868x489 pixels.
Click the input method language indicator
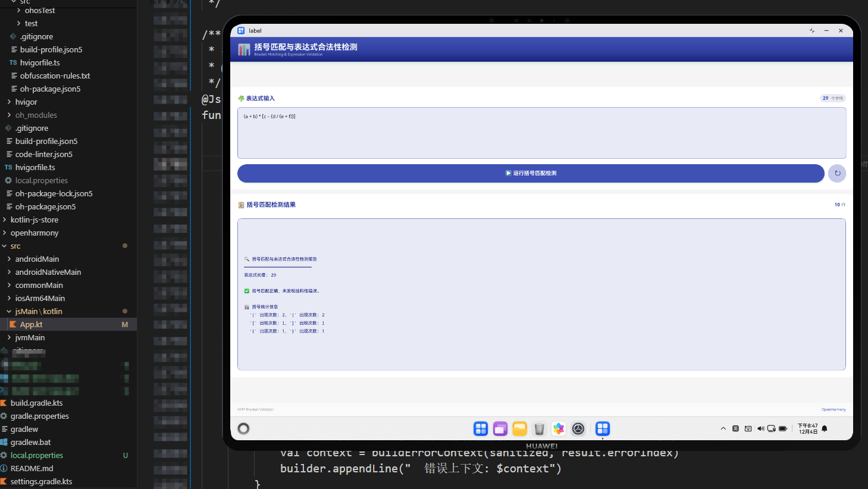point(736,428)
